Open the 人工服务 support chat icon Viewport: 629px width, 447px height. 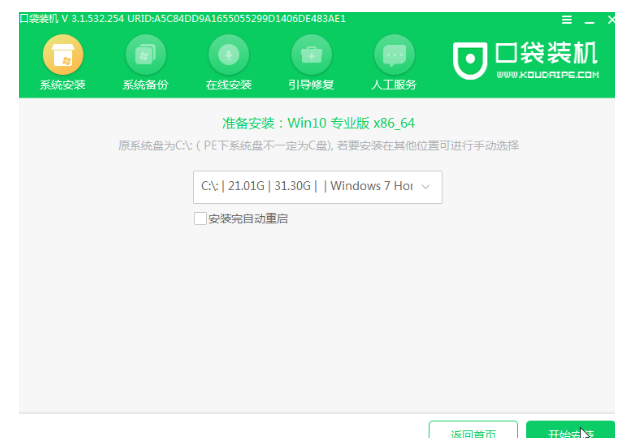(394, 54)
